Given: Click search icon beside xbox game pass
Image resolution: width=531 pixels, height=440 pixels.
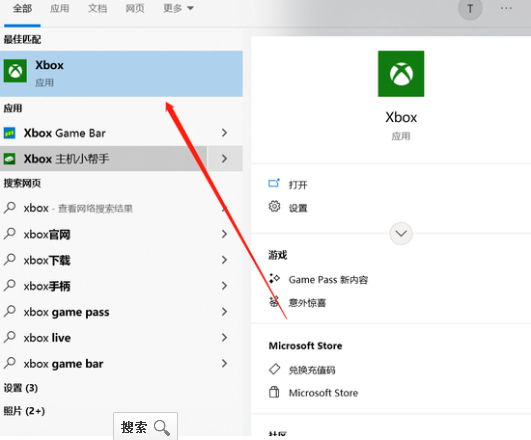Looking at the screenshot, I should pyautogui.click(x=9, y=311).
